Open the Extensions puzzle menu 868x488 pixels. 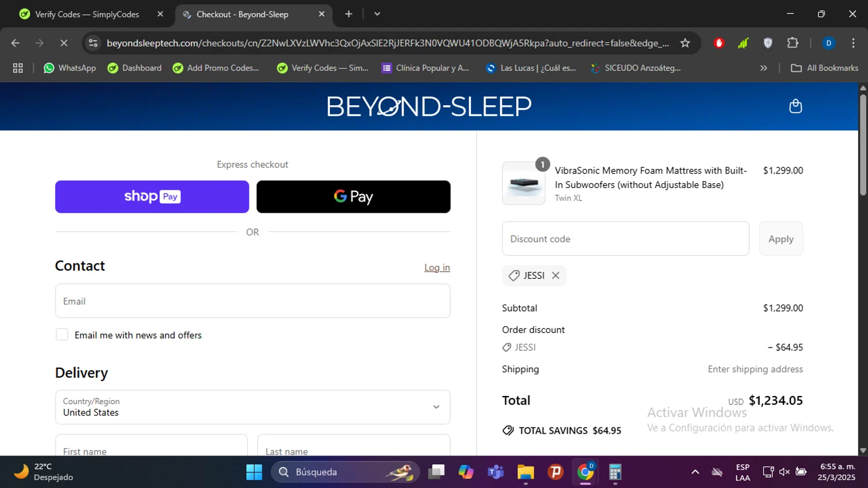coord(793,43)
